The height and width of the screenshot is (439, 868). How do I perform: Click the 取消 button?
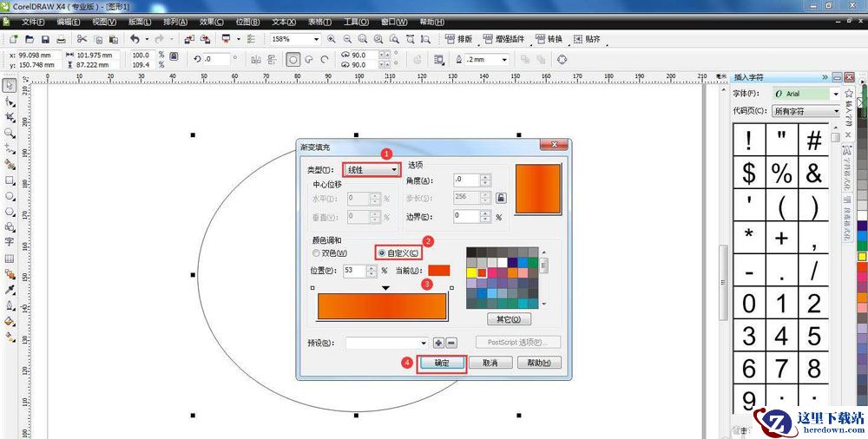coord(490,363)
